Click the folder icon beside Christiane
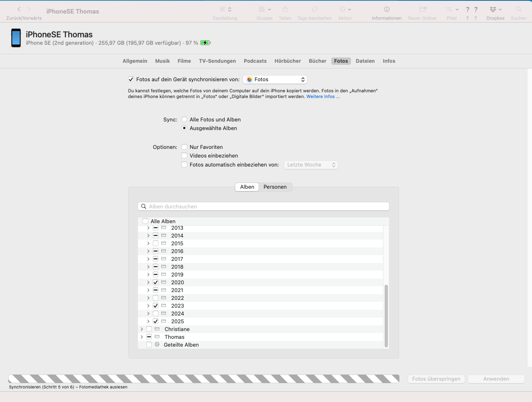This screenshot has height=402, width=532. (157, 329)
